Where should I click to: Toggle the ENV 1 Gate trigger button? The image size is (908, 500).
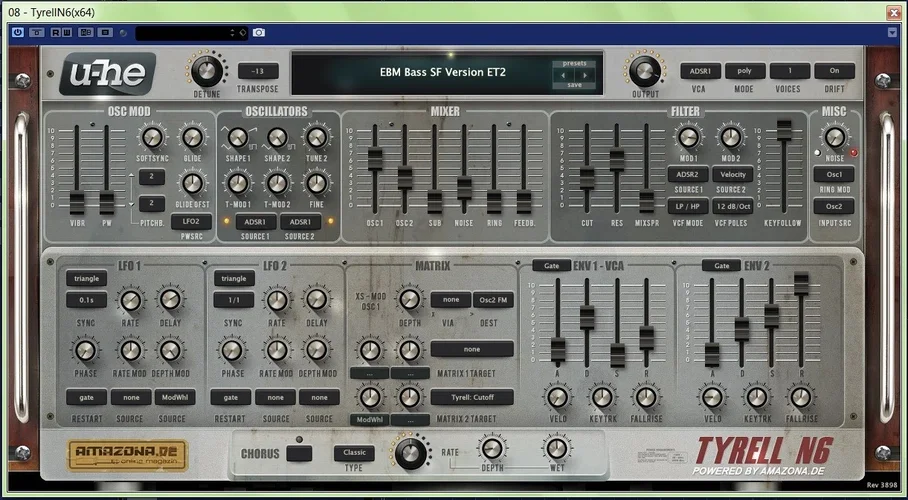[551, 266]
